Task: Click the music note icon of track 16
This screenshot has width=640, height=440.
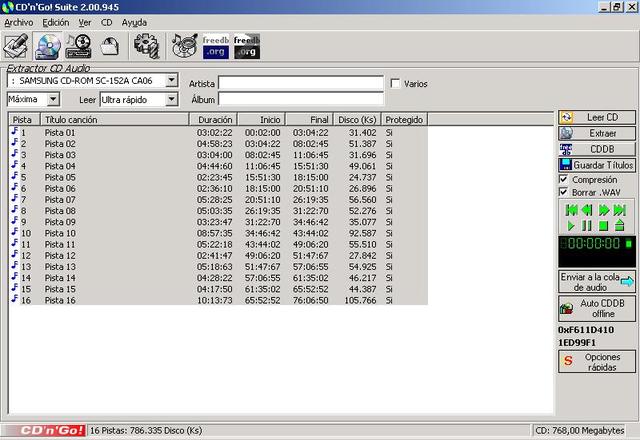Action: click(x=15, y=299)
